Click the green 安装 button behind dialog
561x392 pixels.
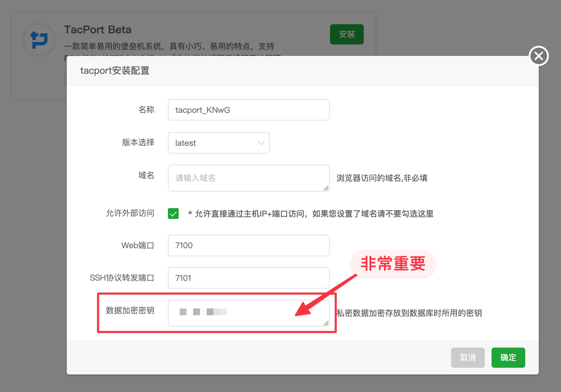coord(347,34)
